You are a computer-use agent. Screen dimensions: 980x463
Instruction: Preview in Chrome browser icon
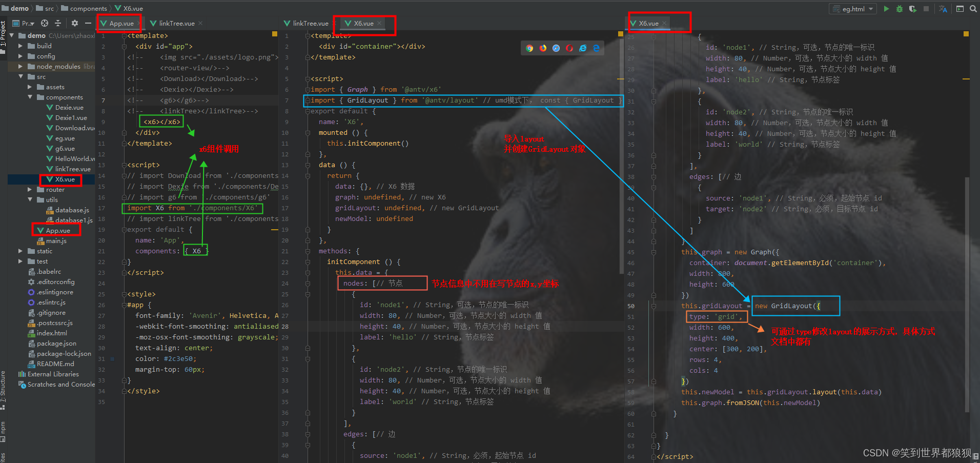click(x=529, y=48)
